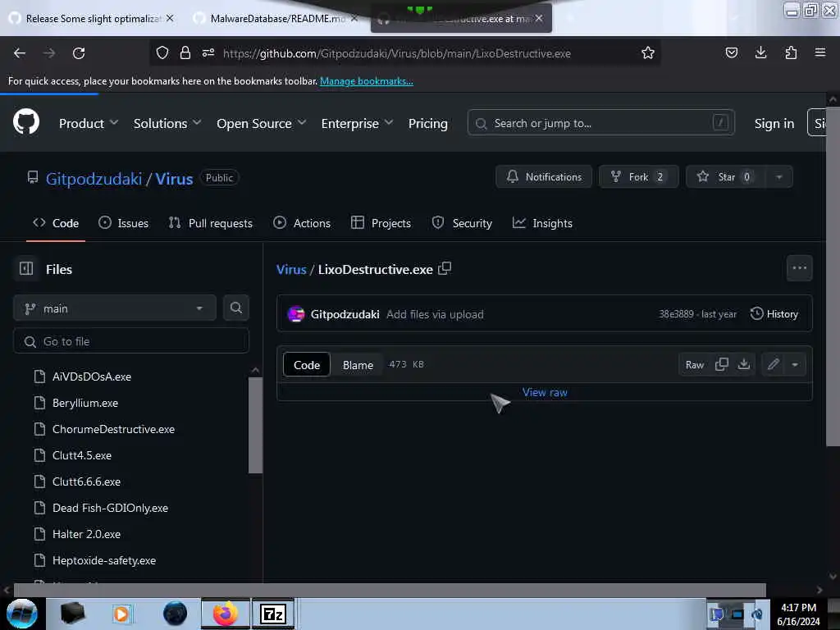Image resolution: width=840 pixels, height=630 pixels.
Task: Go back with the browser back arrow
Action: tap(20, 53)
